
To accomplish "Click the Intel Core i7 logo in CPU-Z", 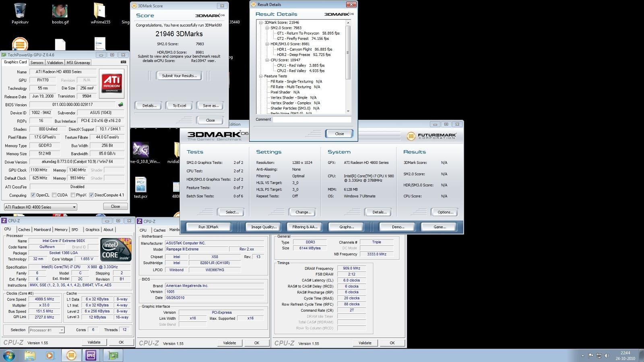I will coord(116,250).
